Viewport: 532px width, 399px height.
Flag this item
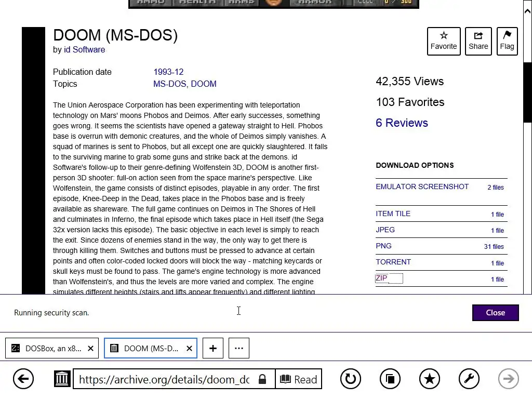[x=507, y=41]
